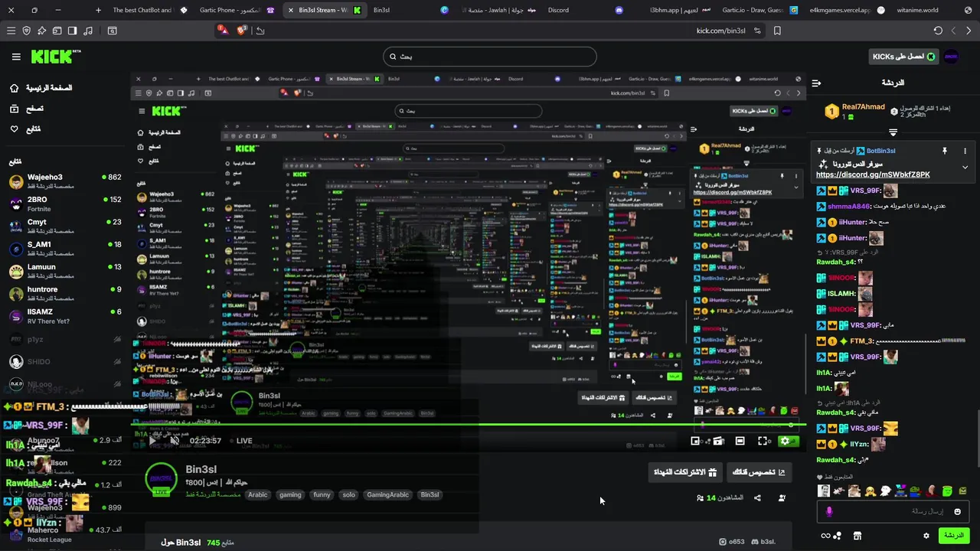The width and height of the screenshot is (980, 551).
Task: Open chat settings gear icon
Action: [x=926, y=536]
